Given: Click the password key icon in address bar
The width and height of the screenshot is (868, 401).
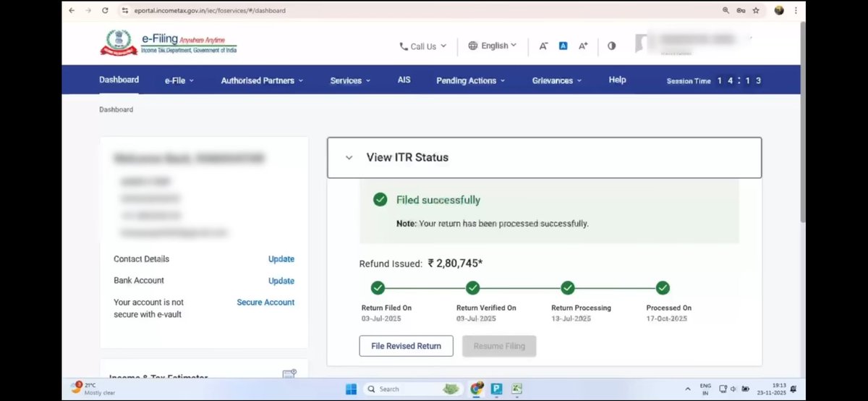Looking at the screenshot, I should click(x=741, y=11).
